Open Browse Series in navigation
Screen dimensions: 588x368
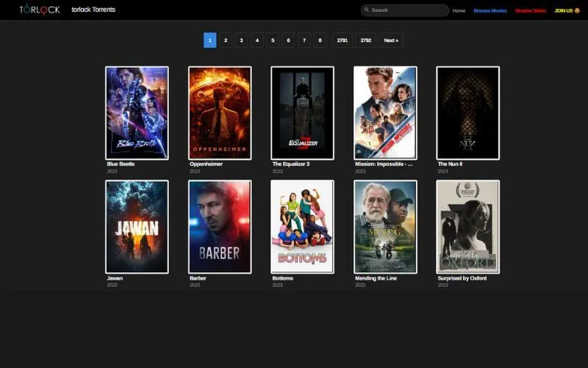[531, 10]
